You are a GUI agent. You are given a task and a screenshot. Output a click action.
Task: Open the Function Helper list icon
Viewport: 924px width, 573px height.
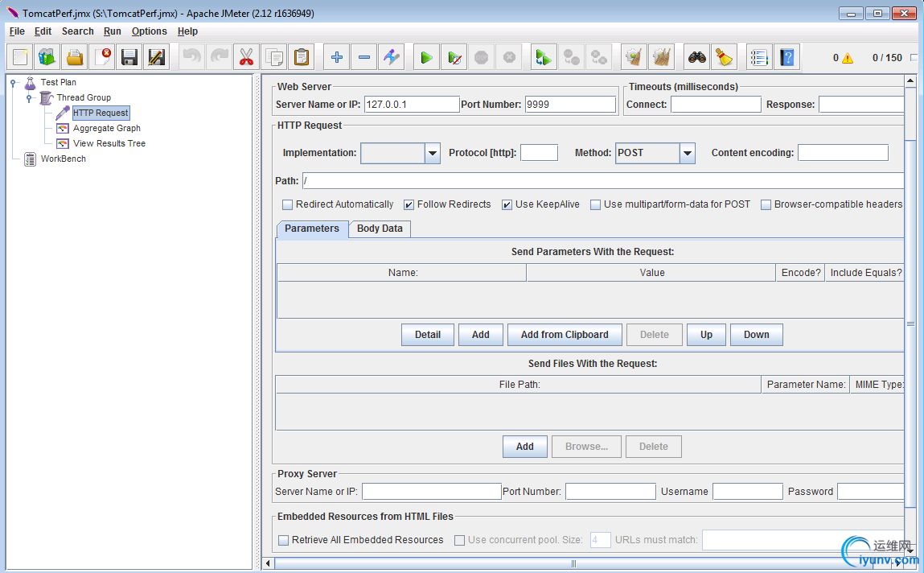759,57
